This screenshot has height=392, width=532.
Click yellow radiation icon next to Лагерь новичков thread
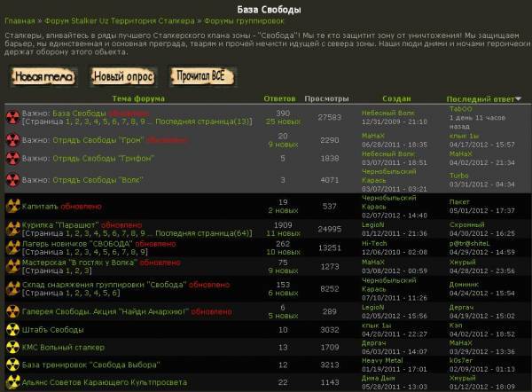pyautogui.click(x=12, y=247)
